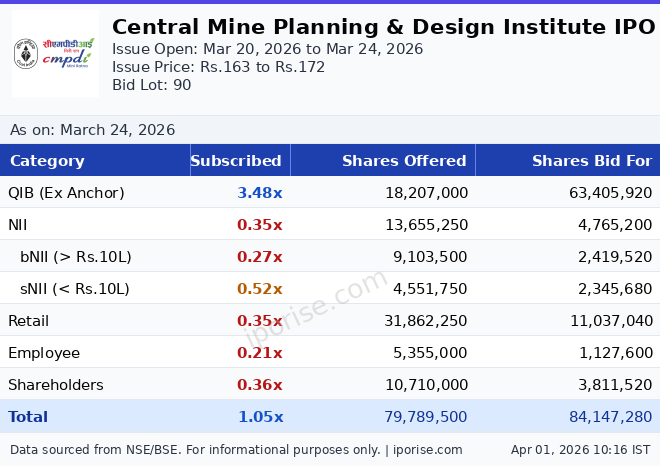This screenshot has height=466, width=660.
Task: Click the As on March 24, 2026 date
Action: point(92,130)
